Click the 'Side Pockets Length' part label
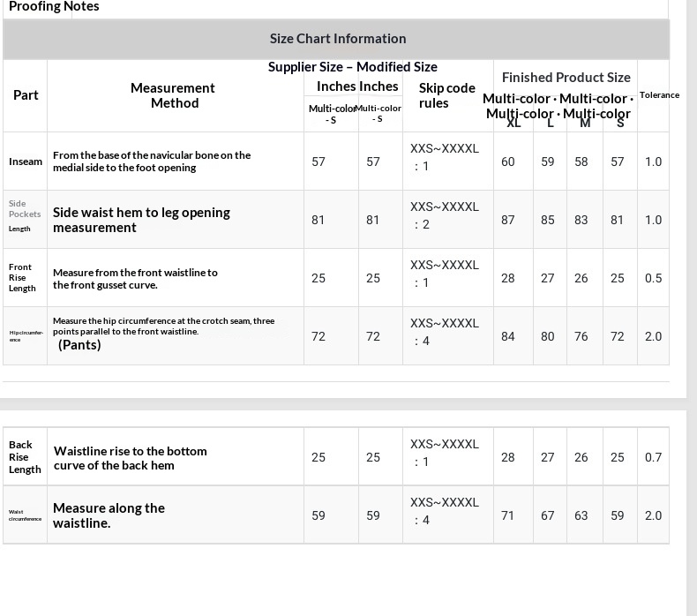This screenshot has height=616, width=697. (x=25, y=215)
